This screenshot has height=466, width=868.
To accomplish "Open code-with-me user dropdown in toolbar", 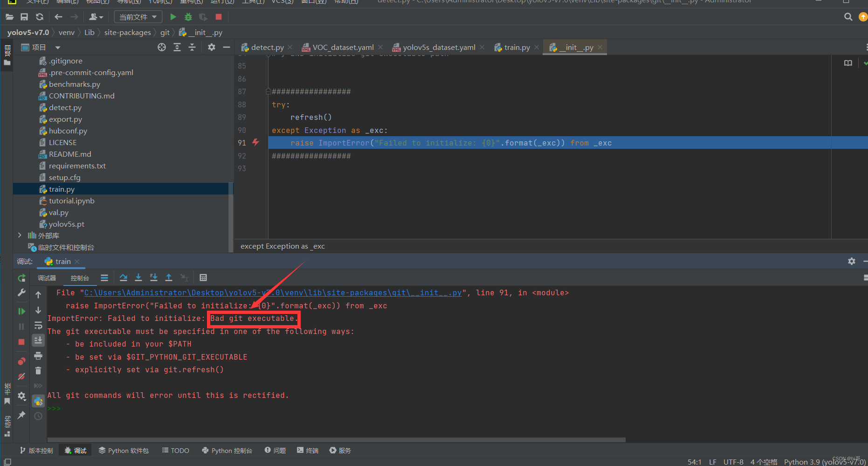I will click(96, 17).
